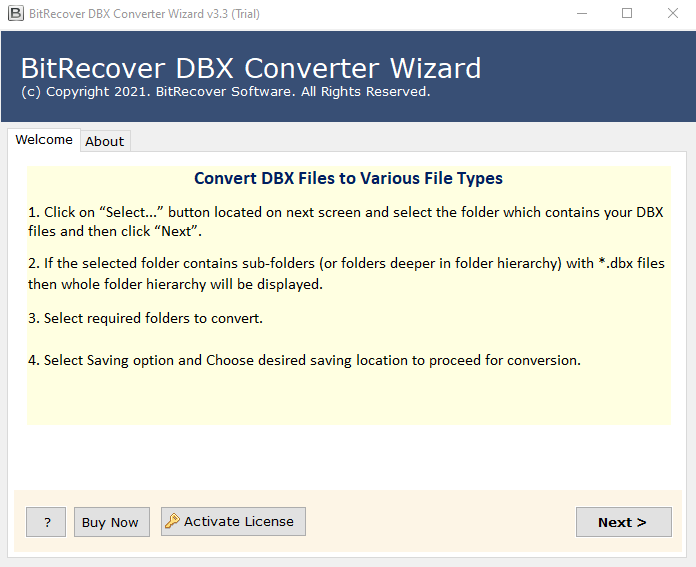Click the copyright 2021 BitRecover Software line
The image size is (696, 567).
coord(226,91)
